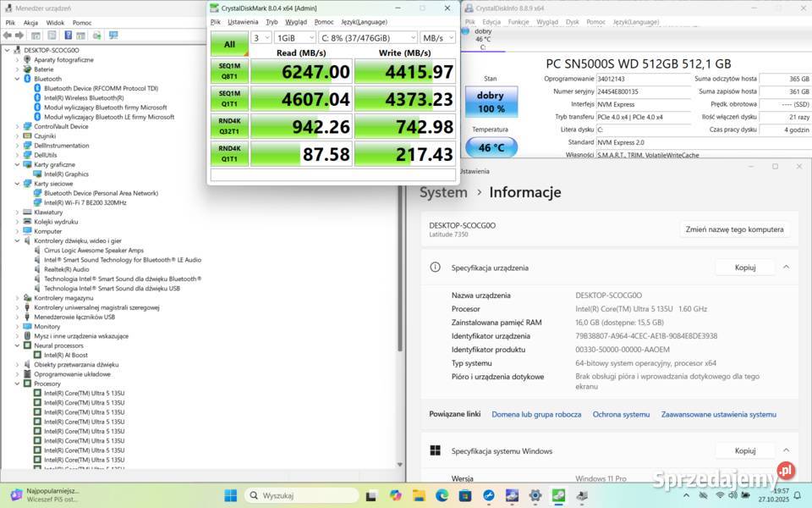Image resolution: width=812 pixels, height=508 pixels.
Task: Open the Ochrona systemu link
Action: click(x=621, y=414)
